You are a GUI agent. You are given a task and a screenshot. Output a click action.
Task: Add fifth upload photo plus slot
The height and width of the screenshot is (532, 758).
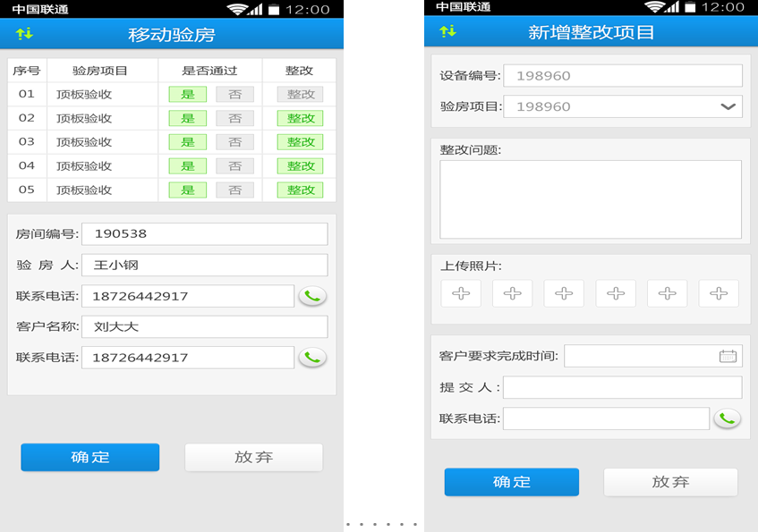(x=667, y=293)
